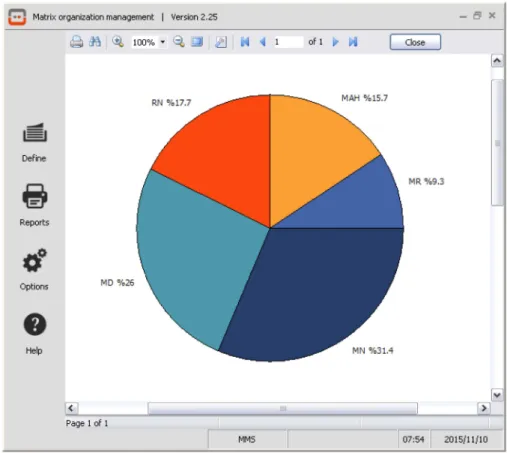Open the Reports section in sidebar
Viewport: 507px width, 453px height.
34,205
